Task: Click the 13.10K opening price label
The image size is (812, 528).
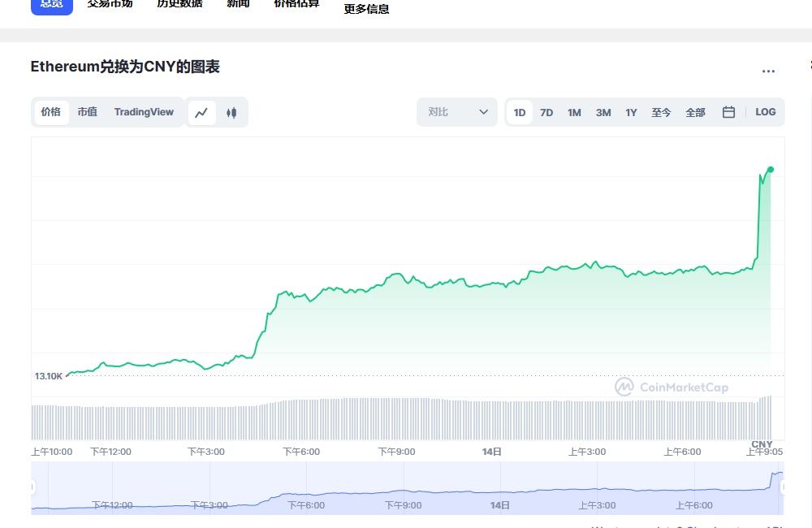Action: [x=49, y=376]
